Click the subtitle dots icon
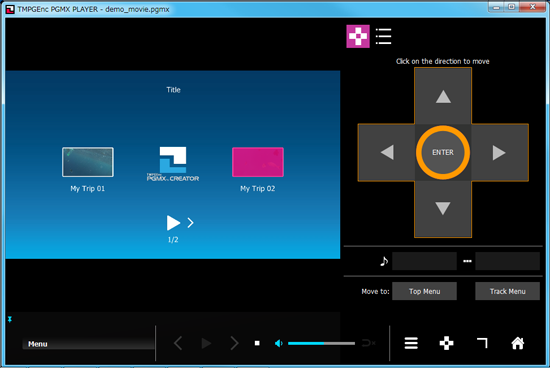Screen dimensions: 550x368 (467, 261)
